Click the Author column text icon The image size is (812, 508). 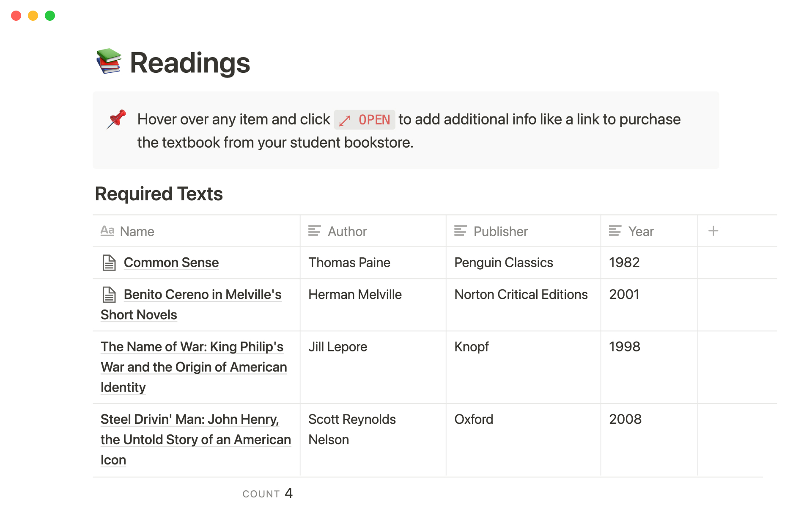coord(314,231)
